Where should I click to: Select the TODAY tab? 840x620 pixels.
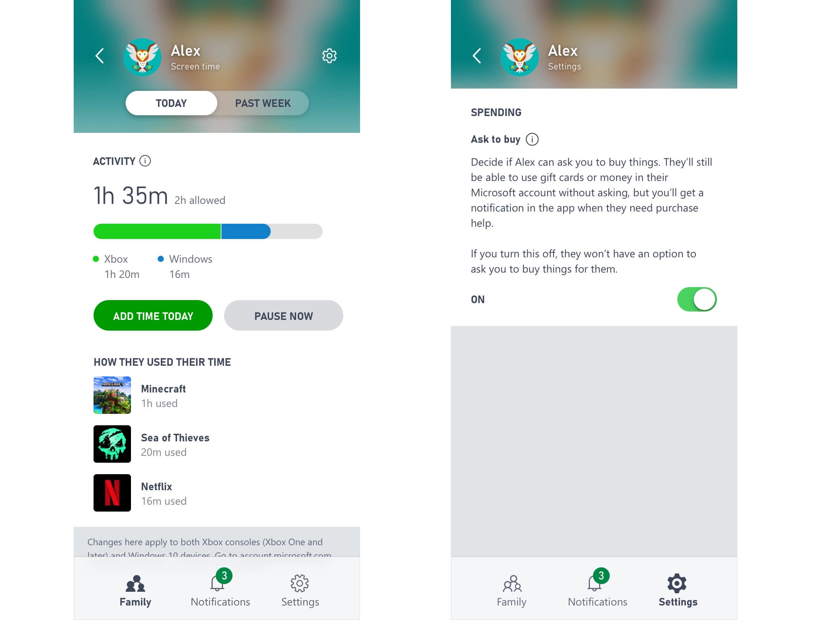point(171,103)
